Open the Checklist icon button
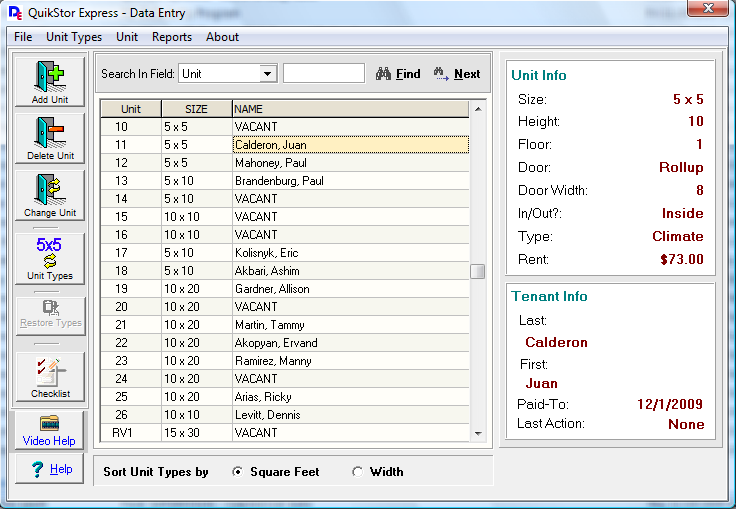Image resolution: width=736 pixels, height=509 pixels. pyautogui.click(x=51, y=377)
